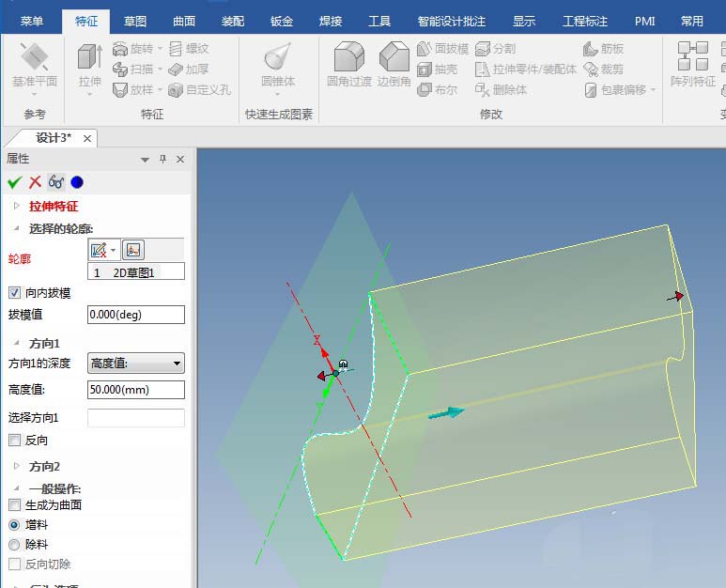The width and height of the screenshot is (726, 588).
Task: Click the 删除体 delete body tool
Action: 501,89
